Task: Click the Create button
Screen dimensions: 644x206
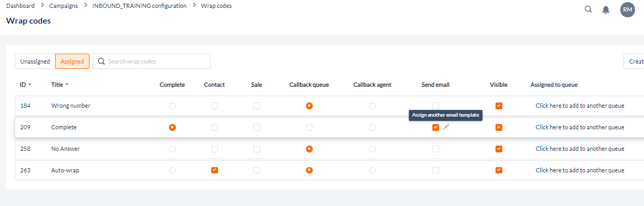Action: [634, 61]
